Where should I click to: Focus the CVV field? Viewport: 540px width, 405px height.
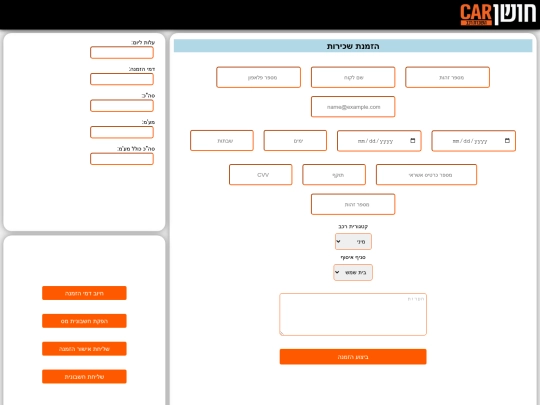(261, 175)
